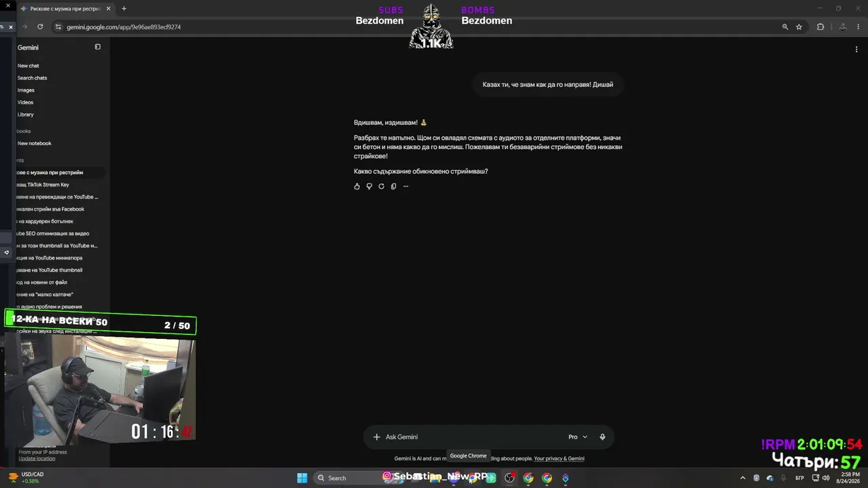Show hidden system tray icons

[743, 478]
